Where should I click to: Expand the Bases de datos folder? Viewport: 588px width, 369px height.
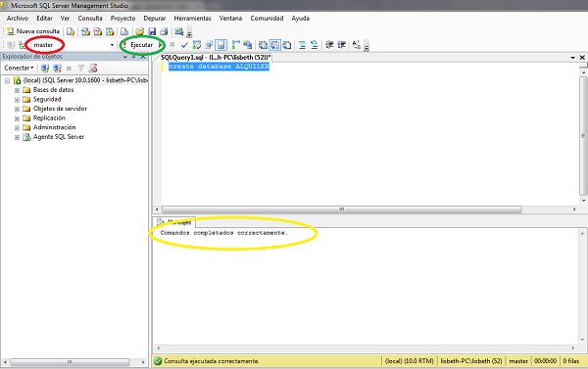point(17,90)
